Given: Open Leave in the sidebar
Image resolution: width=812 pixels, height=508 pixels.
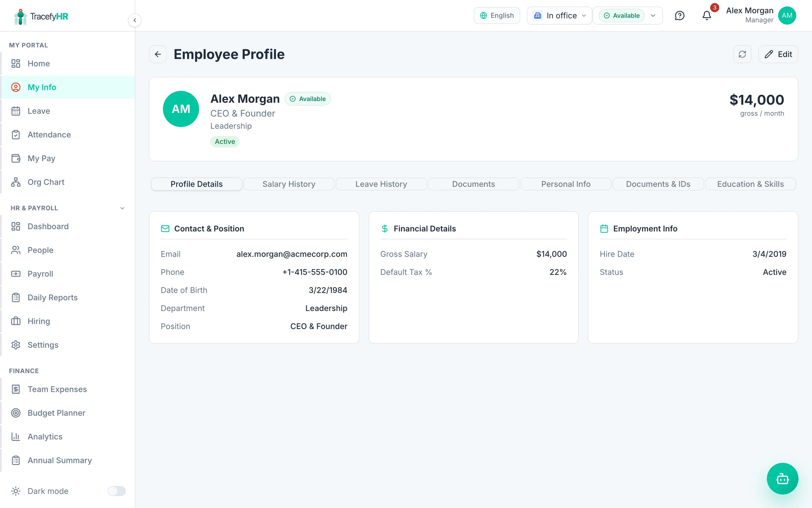Looking at the screenshot, I should (68, 111).
